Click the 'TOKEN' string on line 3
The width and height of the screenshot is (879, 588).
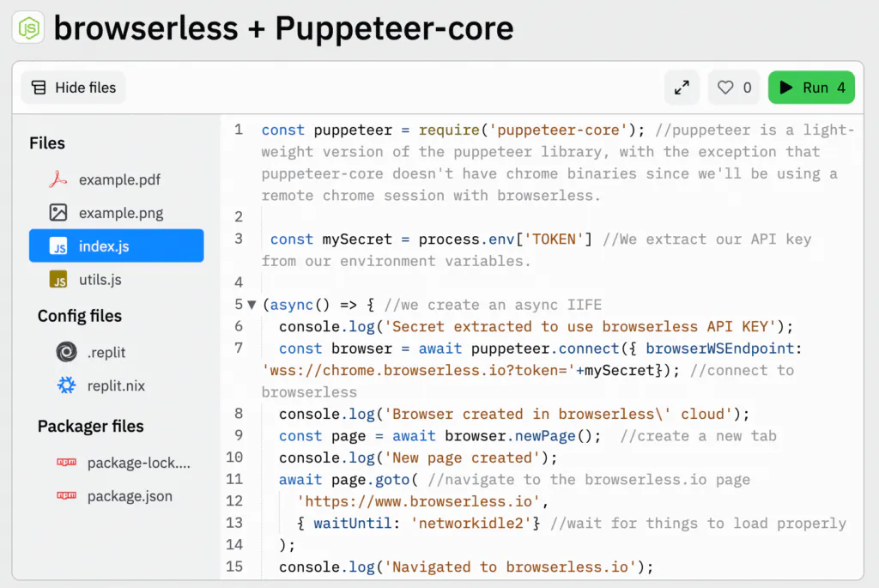pyautogui.click(x=554, y=239)
